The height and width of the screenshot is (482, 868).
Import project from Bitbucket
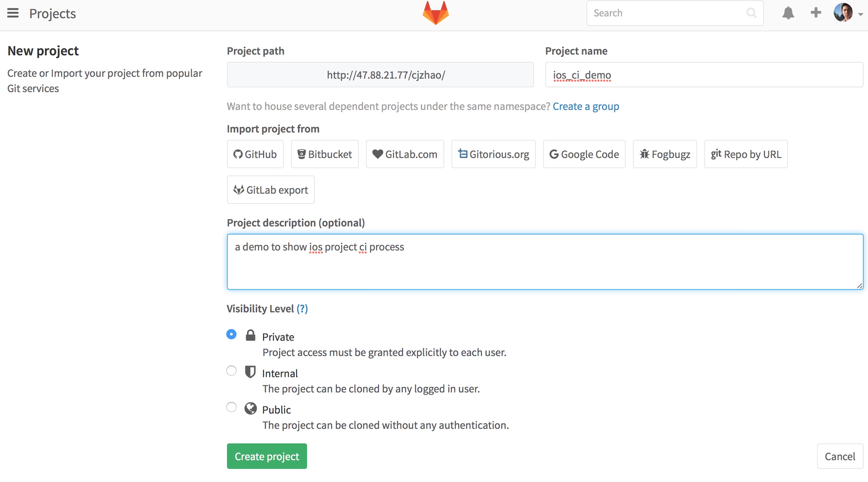[x=324, y=154]
